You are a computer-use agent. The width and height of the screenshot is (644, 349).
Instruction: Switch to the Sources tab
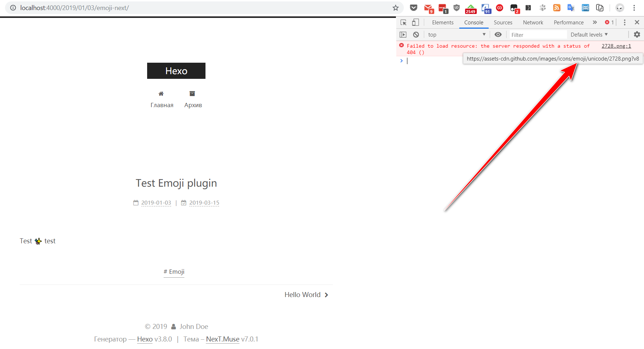503,22
